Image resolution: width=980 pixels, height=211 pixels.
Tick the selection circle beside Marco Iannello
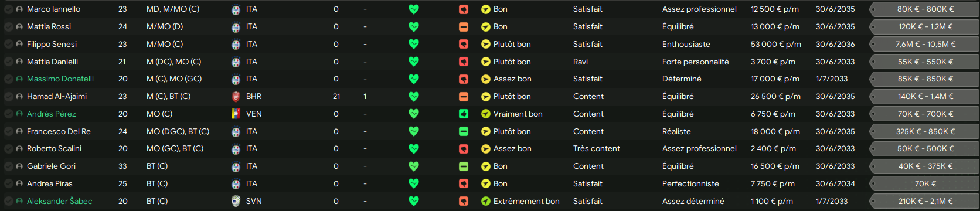(x=9, y=9)
